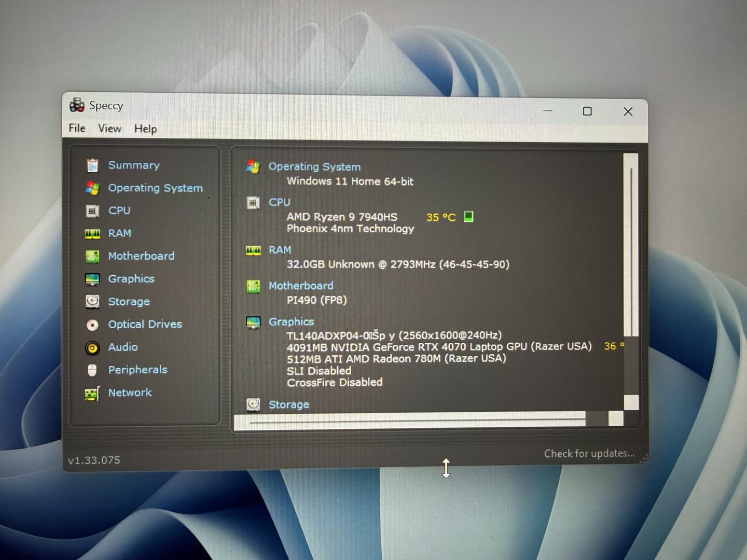Open Audio via the speaker icon
This screenshot has height=560, width=747.
pyautogui.click(x=92, y=347)
